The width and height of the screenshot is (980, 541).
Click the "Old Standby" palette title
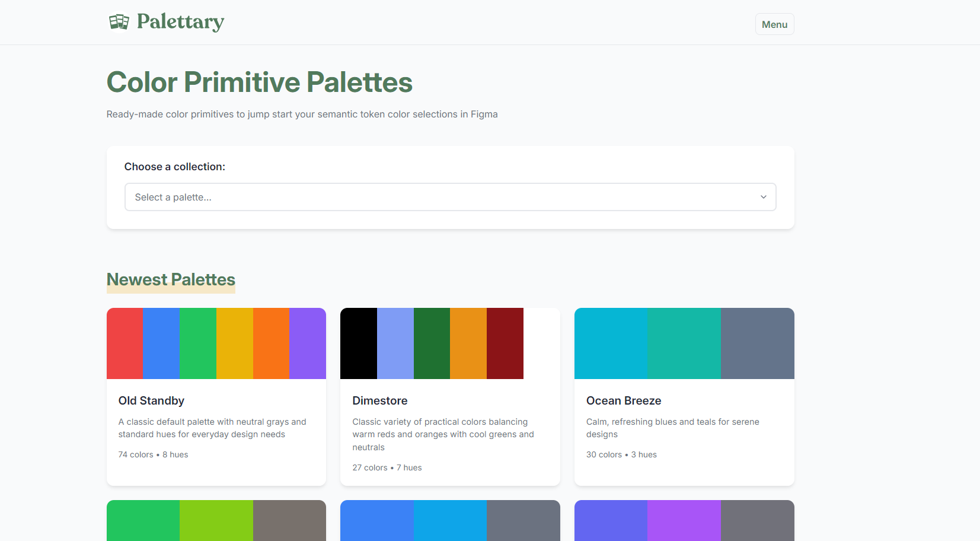coord(151,400)
